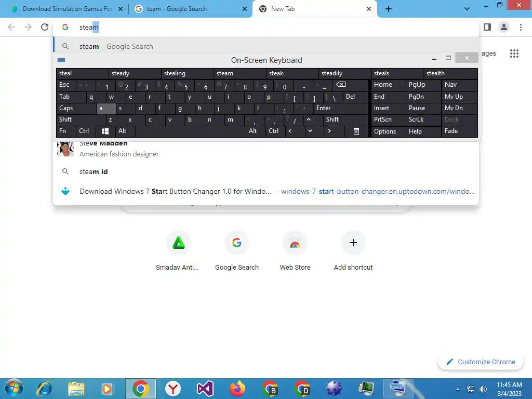Toggle the right Shift key

tap(345, 119)
